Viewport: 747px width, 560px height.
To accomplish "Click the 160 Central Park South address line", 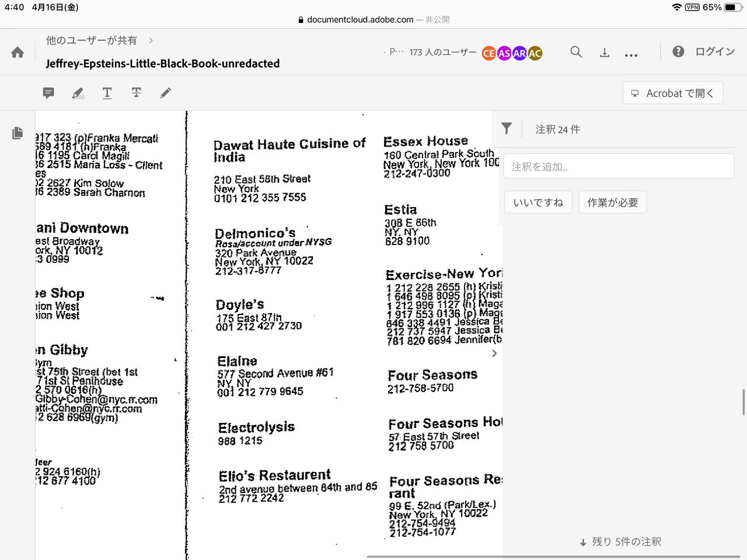I will pos(439,155).
